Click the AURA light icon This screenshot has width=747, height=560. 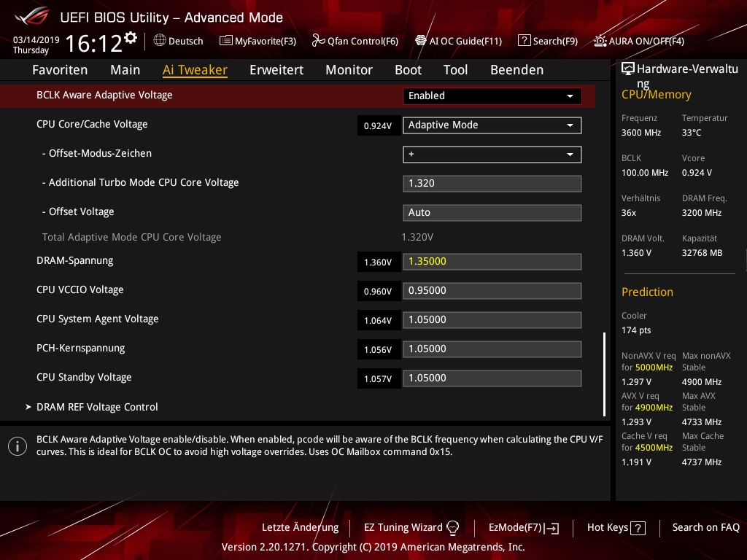600,41
